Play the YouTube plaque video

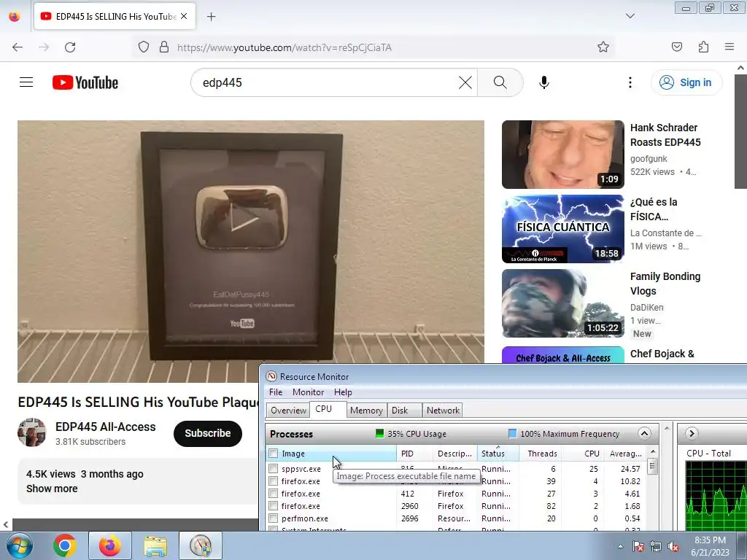point(251,252)
